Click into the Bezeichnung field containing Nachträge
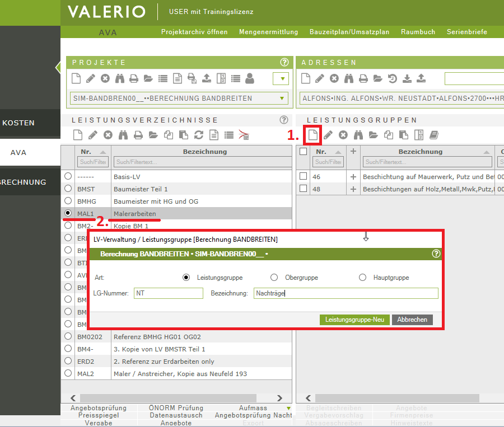Viewport: 504px width, 427px height. click(x=344, y=293)
